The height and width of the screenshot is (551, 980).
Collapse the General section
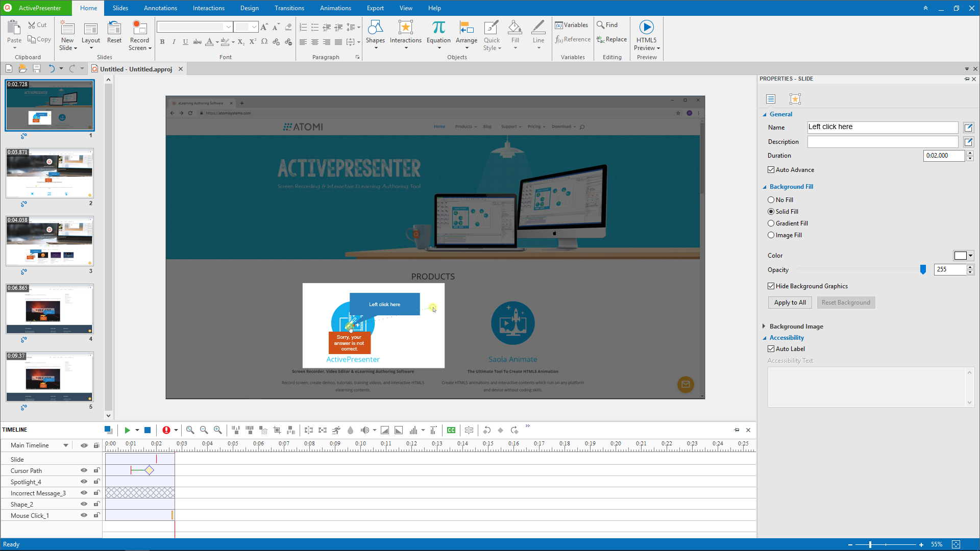tap(765, 115)
